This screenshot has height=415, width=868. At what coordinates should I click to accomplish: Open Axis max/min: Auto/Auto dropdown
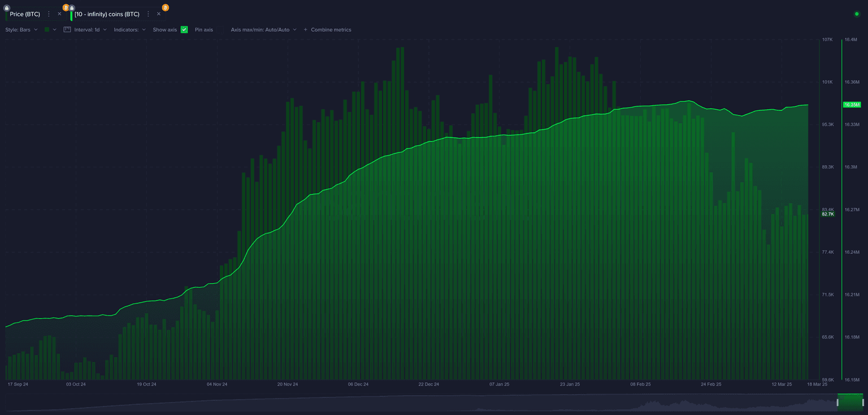coord(263,29)
